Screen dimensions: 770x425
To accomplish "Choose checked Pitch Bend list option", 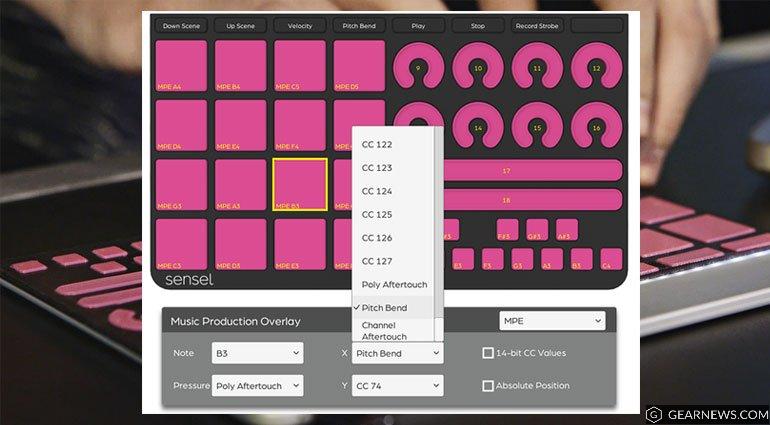I will tap(393, 308).
